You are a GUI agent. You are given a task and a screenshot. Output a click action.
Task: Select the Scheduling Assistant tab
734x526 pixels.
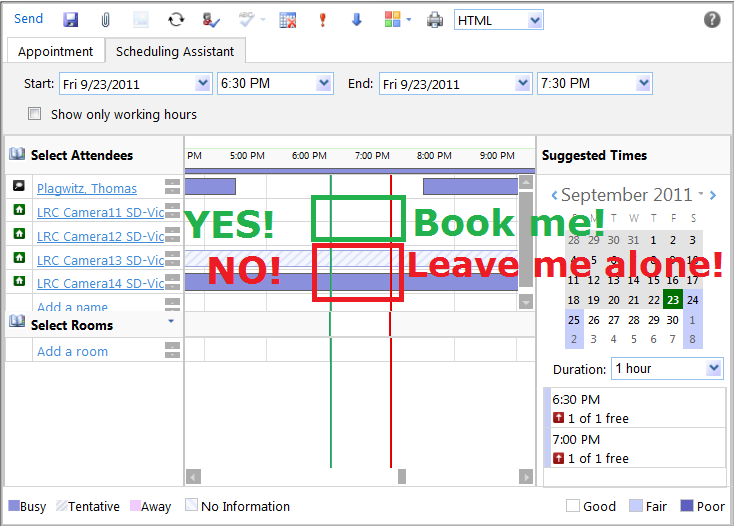coord(175,51)
